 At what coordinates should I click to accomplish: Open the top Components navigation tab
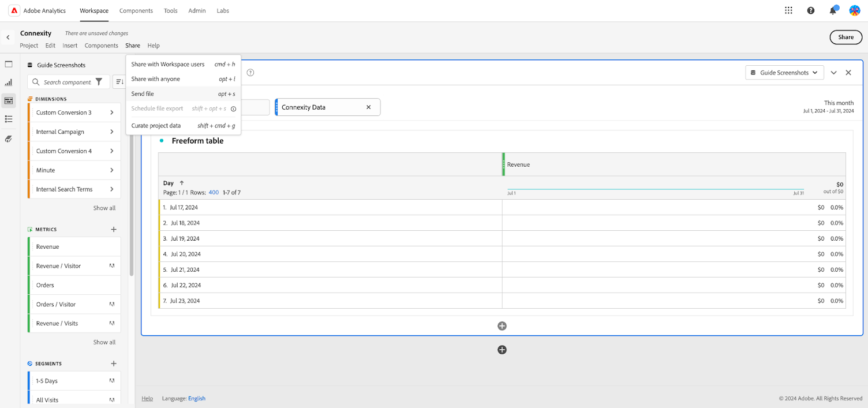click(136, 10)
